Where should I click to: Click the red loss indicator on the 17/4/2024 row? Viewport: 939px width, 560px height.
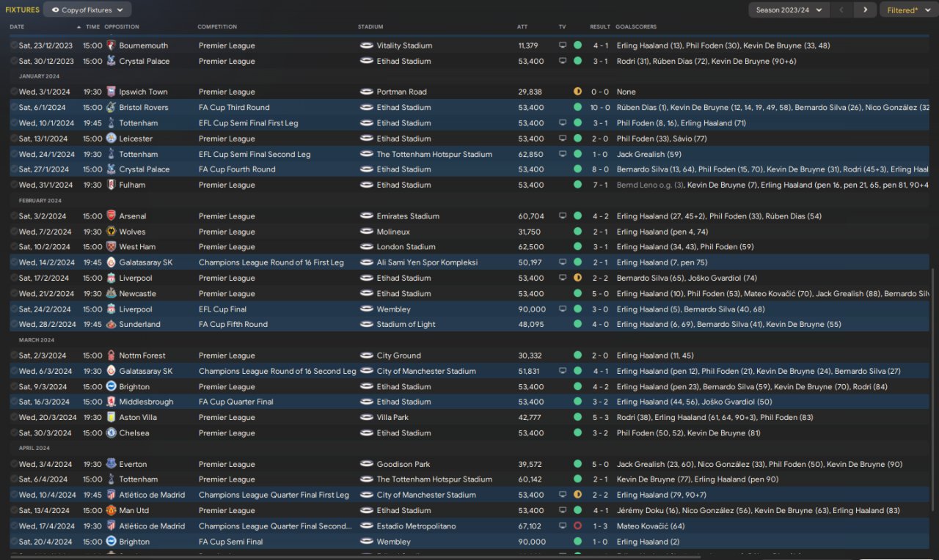pos(577,526)
